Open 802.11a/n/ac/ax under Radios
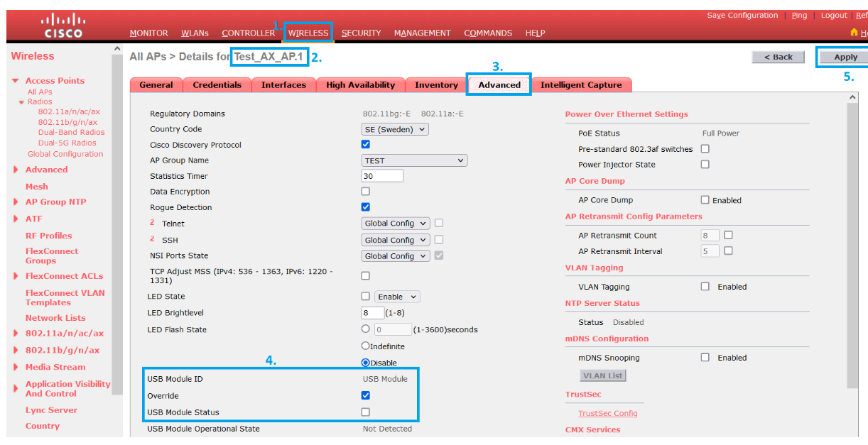Screen dimensions: 868x445 coord(69,112)
